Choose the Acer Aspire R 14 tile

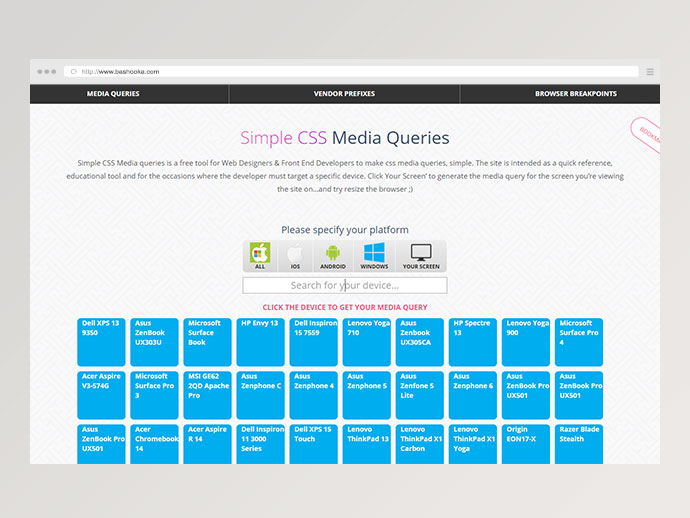pos(207,444)
